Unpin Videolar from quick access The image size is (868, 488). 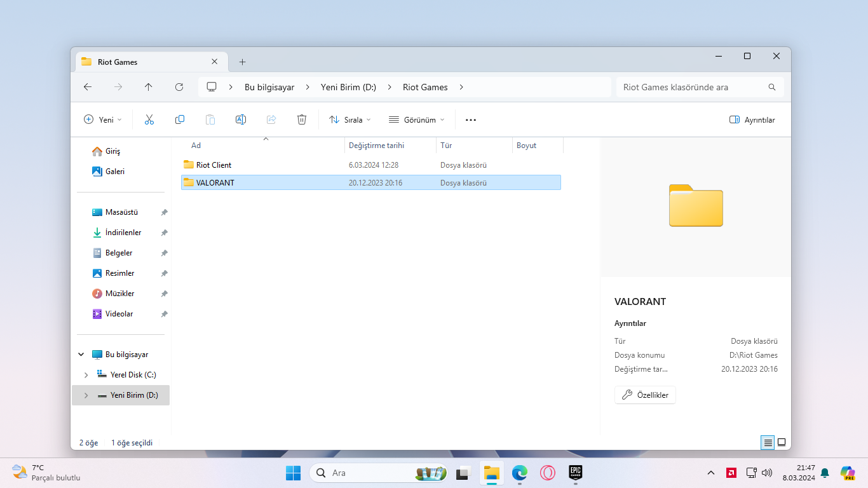[x=164, y=314]
